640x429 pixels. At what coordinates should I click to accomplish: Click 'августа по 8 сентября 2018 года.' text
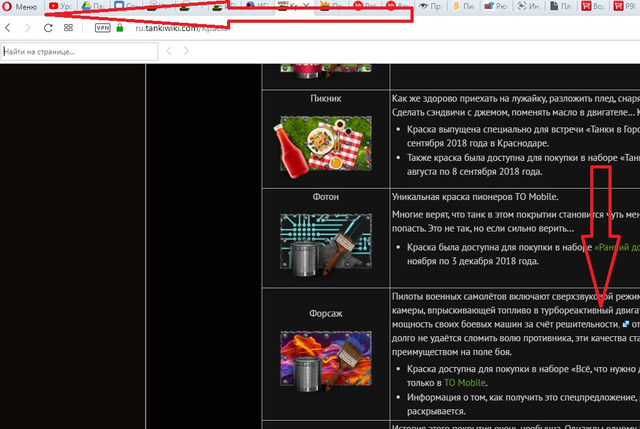click(x=475, y=171)
